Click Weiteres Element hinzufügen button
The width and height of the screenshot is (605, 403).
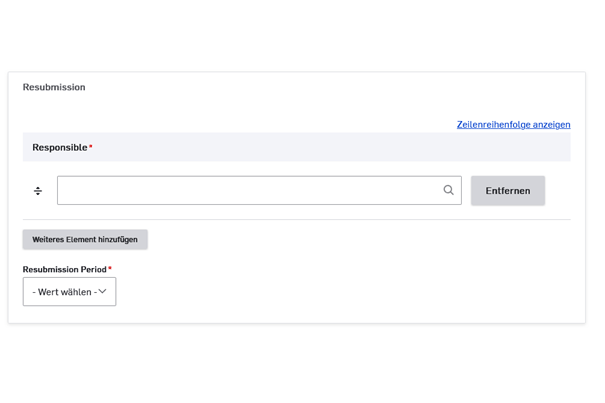(85, 240)
